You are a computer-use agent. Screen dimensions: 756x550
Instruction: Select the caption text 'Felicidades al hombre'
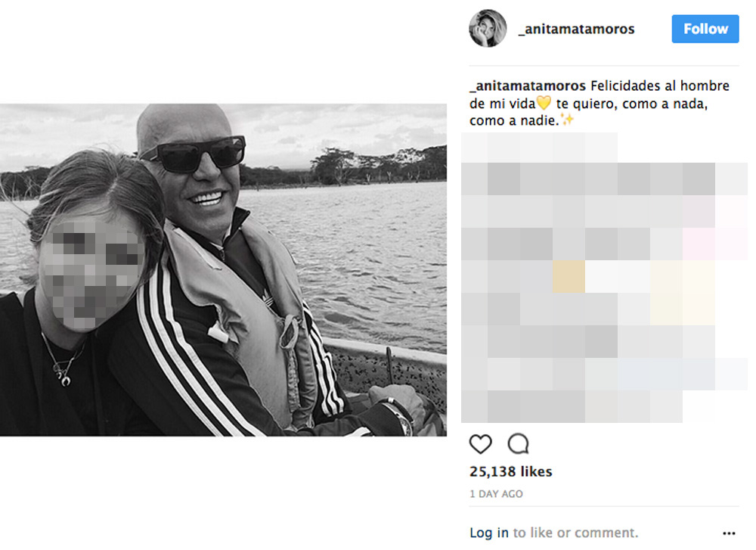coord(660,86)
